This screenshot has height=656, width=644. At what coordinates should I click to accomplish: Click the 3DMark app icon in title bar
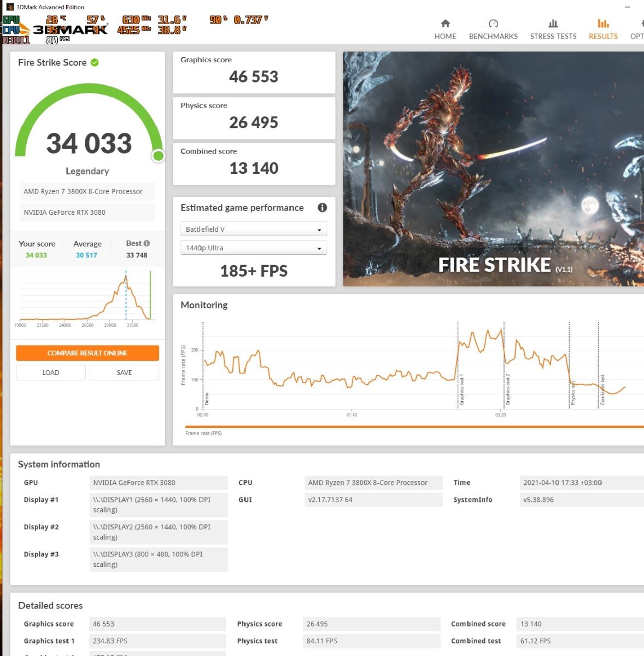pos(9,7)
